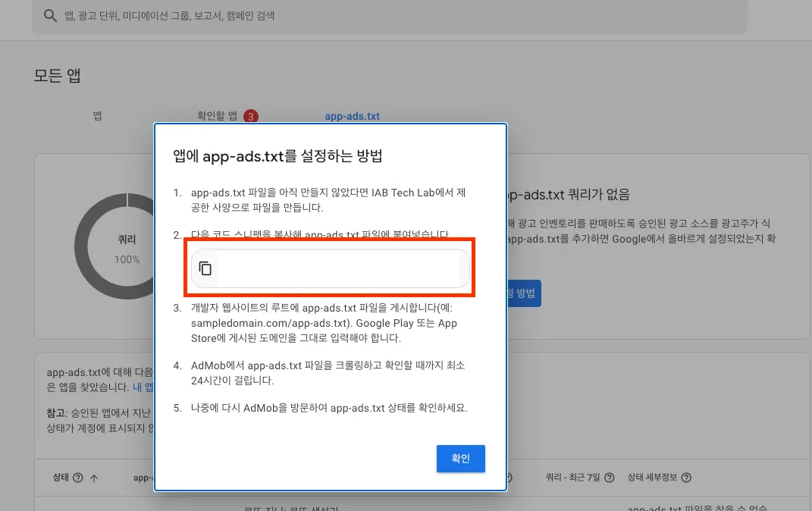812x511 pixels.
Task: Click the red 3 notification badge
Action: pos(251,117)
